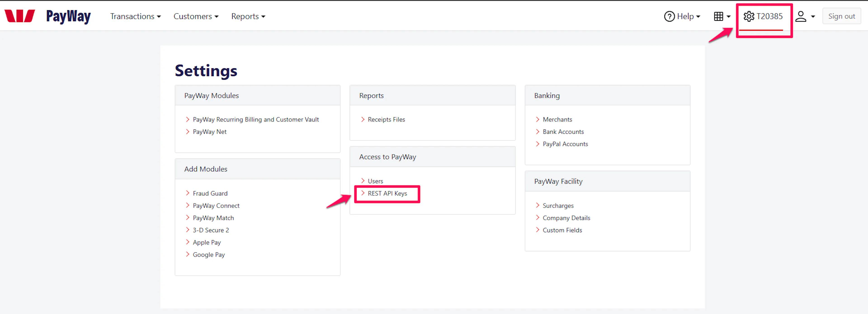This screenshot has width=868, height=314.
Task: Click the settings gear icon beside T20385
Action: coord(749,16)
